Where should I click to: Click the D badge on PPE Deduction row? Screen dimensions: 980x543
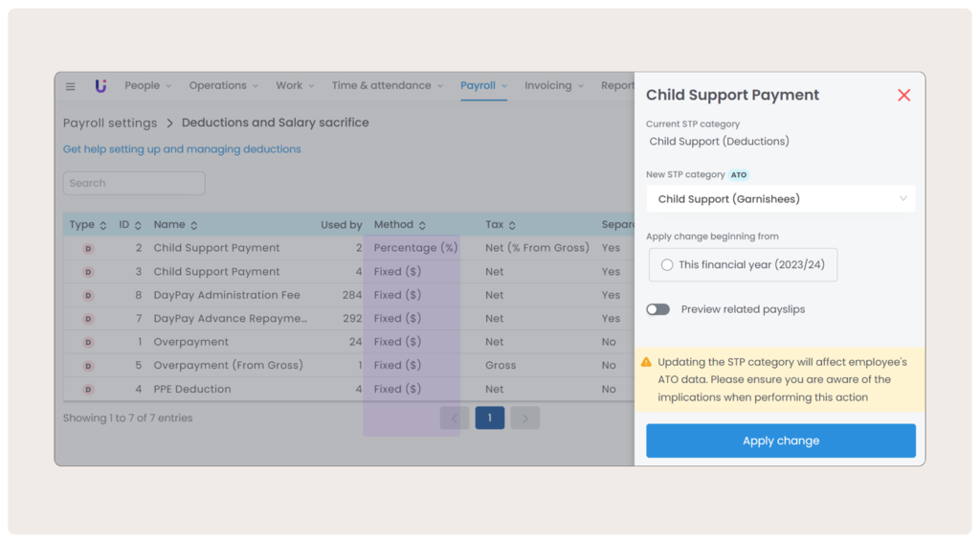point(88,390)
